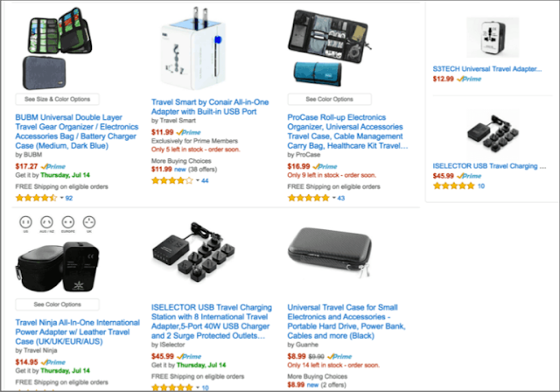Click the Europe plug type icon

pos(68,222)
